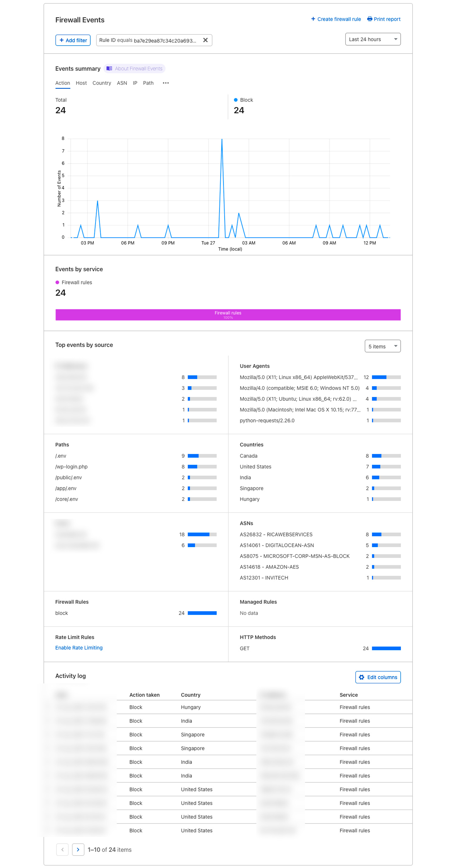Screen dimensions: 456x868
Task: Open the Last 24 hours time range dropdown
Action: [372, 40]
